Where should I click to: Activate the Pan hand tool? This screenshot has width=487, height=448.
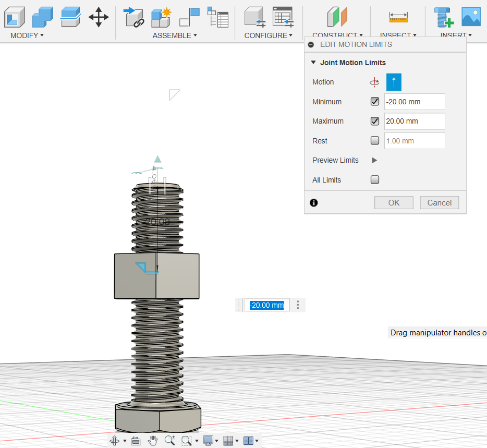(x=153, y=440)
